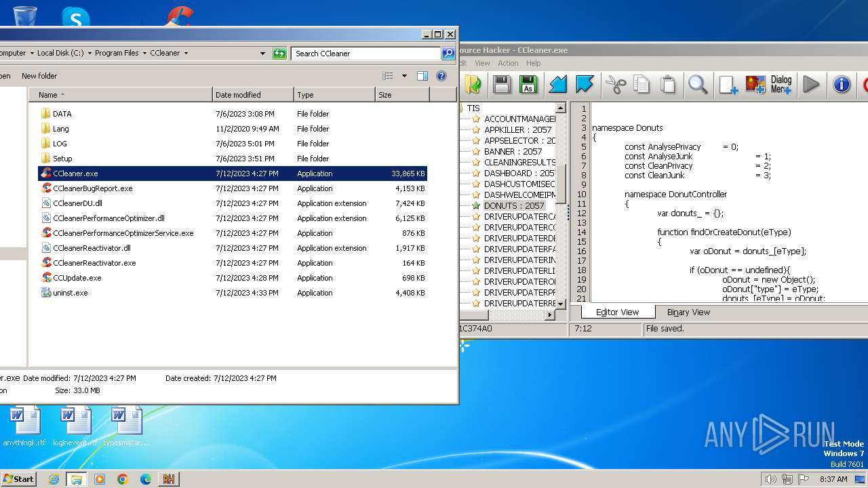The width and height of the screenshot is (868, 488).
Task: Click the Explorer help icon
Action: (x=441, y=76)
